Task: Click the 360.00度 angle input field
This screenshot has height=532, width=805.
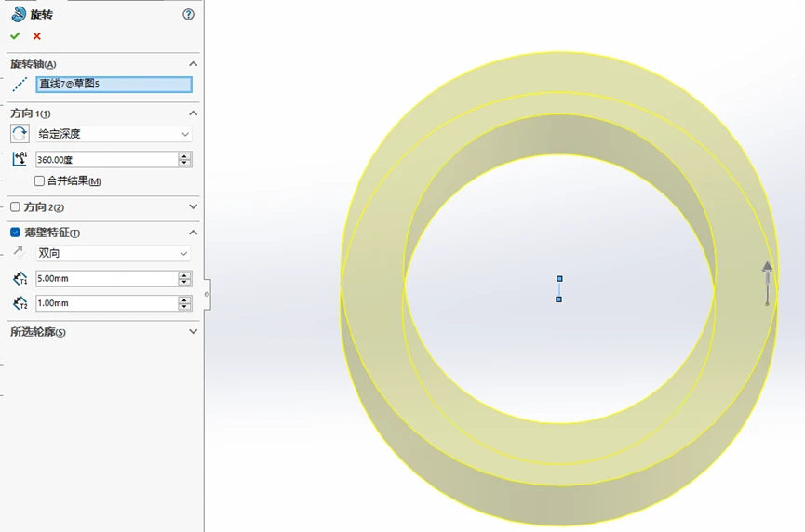Action: click(x=106, y=160)
